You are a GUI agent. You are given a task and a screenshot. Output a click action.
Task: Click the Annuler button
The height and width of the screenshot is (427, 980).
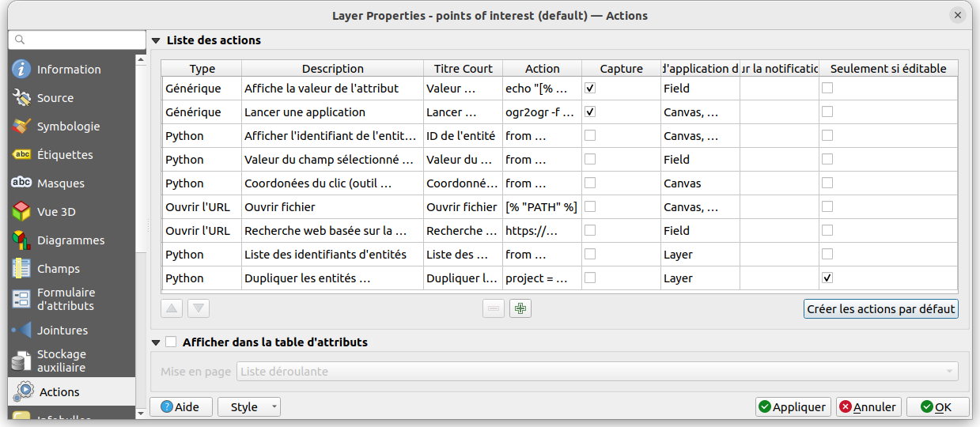[x=868, y=406]
